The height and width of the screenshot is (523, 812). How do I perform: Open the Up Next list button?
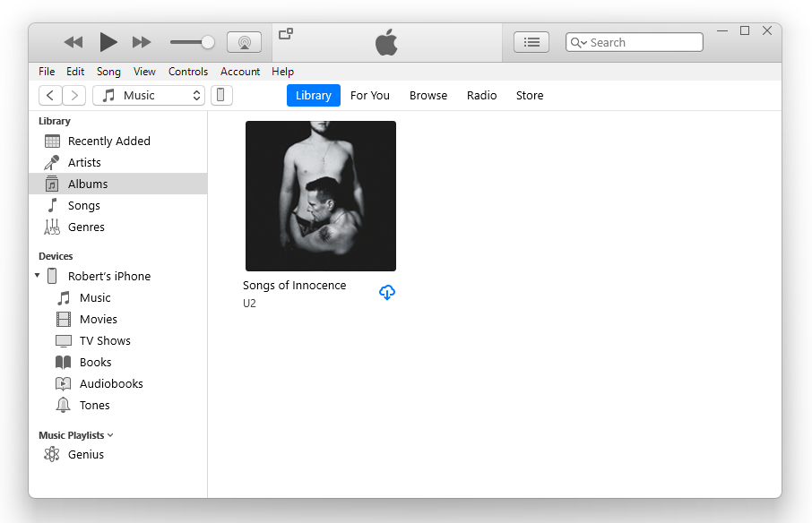[531, 42]
